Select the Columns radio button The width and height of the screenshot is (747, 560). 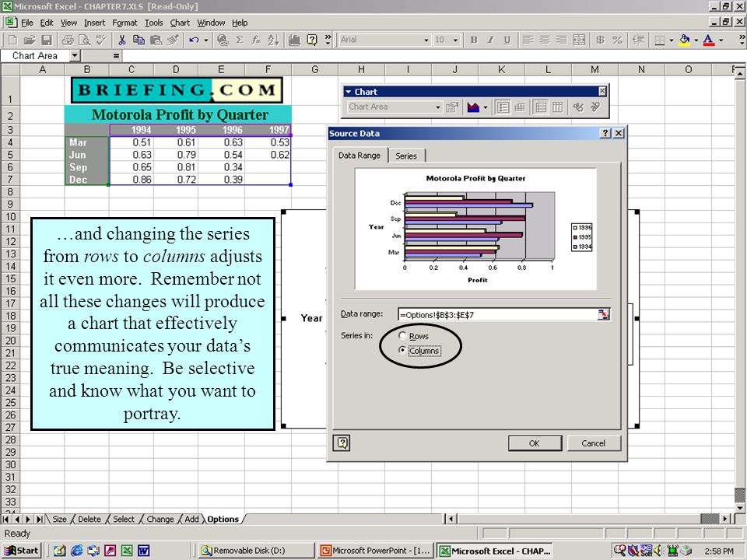pos(402,351)
